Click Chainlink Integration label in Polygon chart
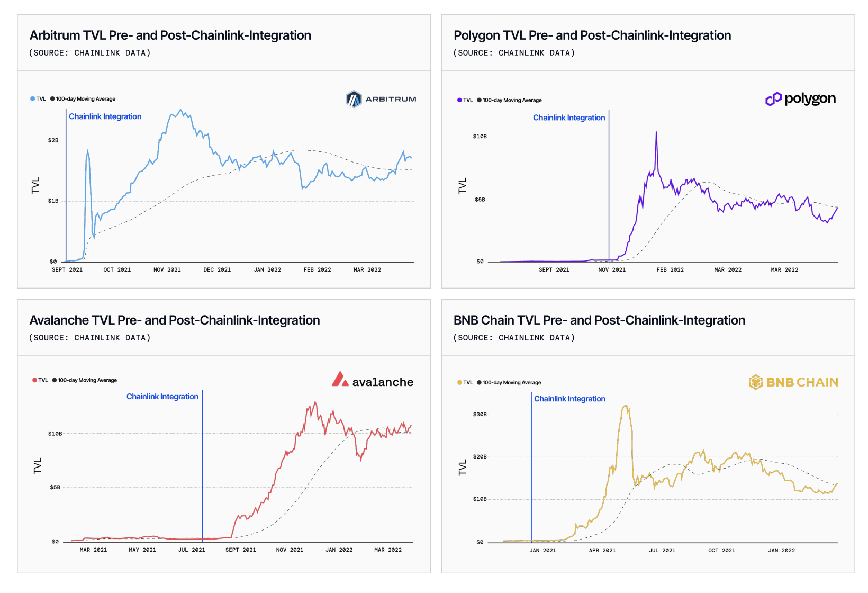Image resolution: width=868 pixels, height=593 pixels. tap(569, 118)
